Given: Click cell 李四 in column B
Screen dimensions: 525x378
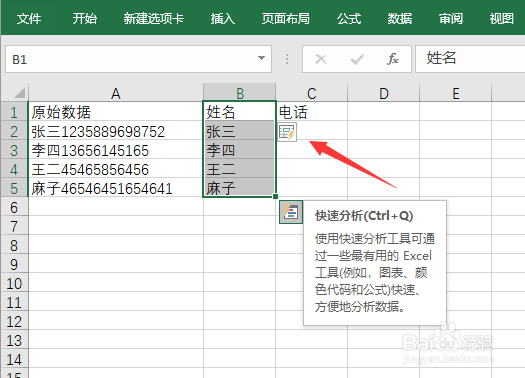Looking at the screenshot, I should (240, 150).
